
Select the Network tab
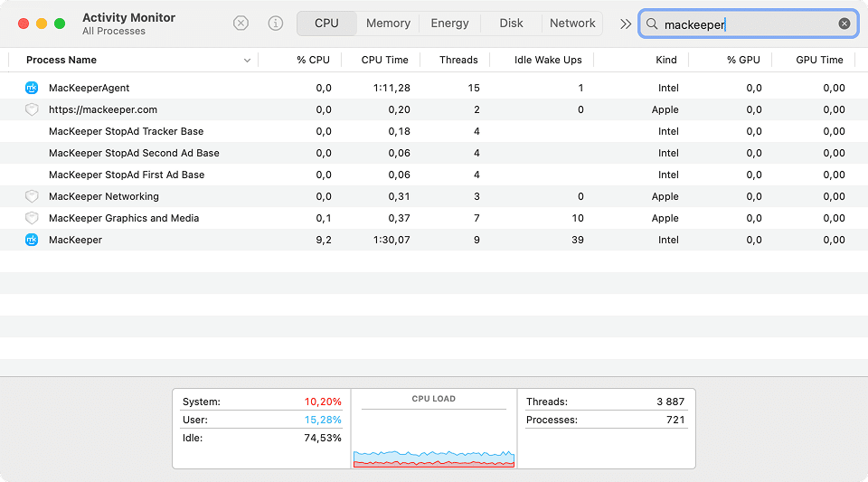(572, 24)
